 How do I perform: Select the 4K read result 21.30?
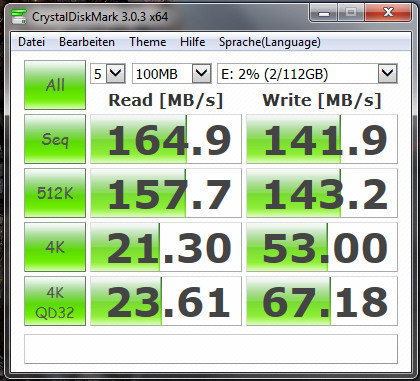click(x=166, y=247)
